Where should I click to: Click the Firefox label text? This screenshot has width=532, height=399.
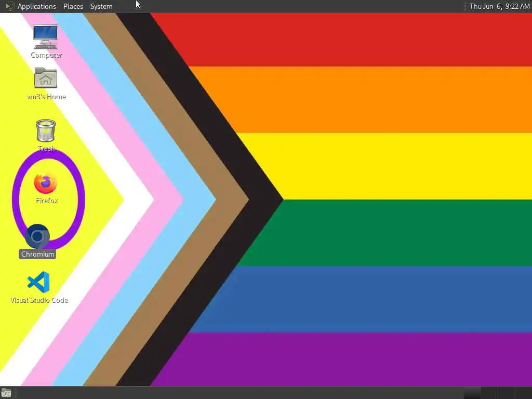tap(47, 201)
